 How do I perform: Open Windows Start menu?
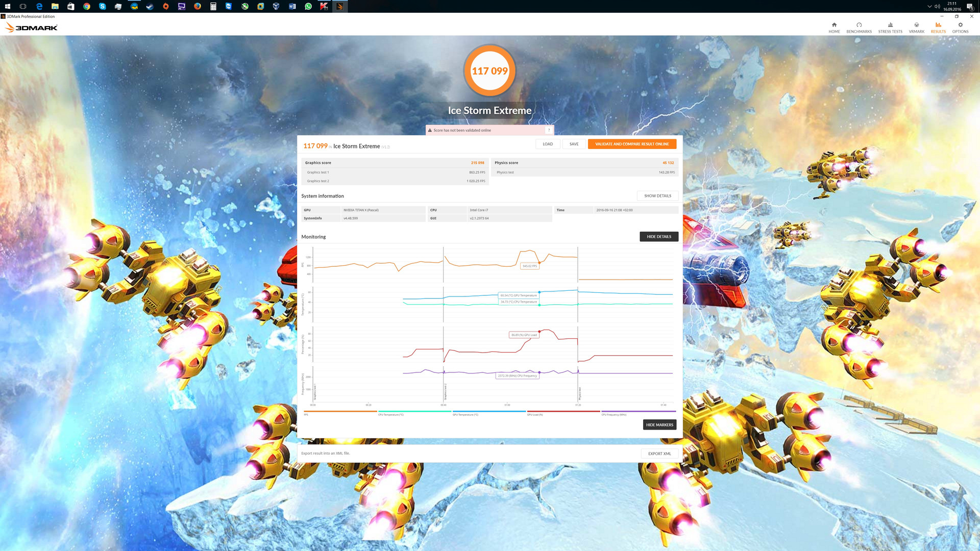tap(8, 6)
